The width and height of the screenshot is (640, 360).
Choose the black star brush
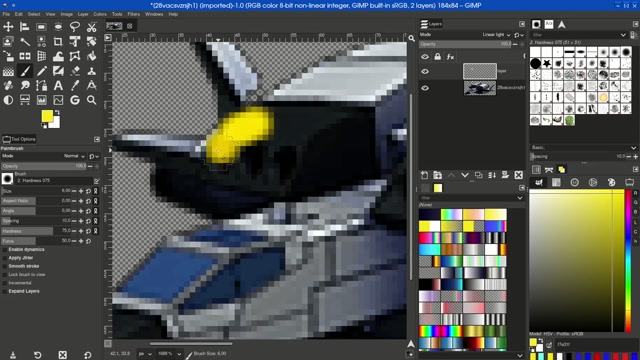(x=547, y=63)
